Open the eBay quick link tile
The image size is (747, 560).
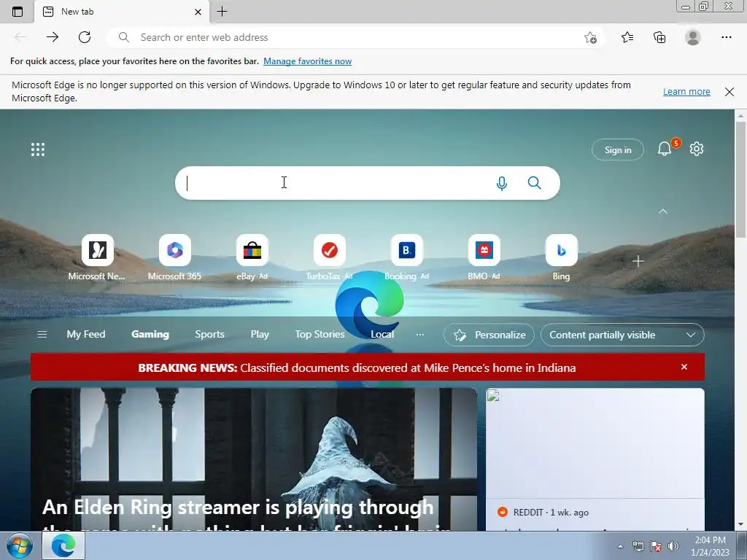(x=252, y=257)
